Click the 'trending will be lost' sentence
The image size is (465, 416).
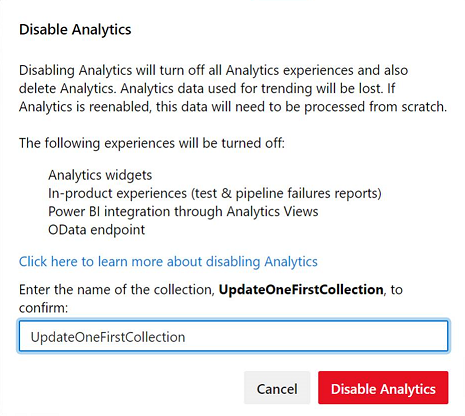252,88
